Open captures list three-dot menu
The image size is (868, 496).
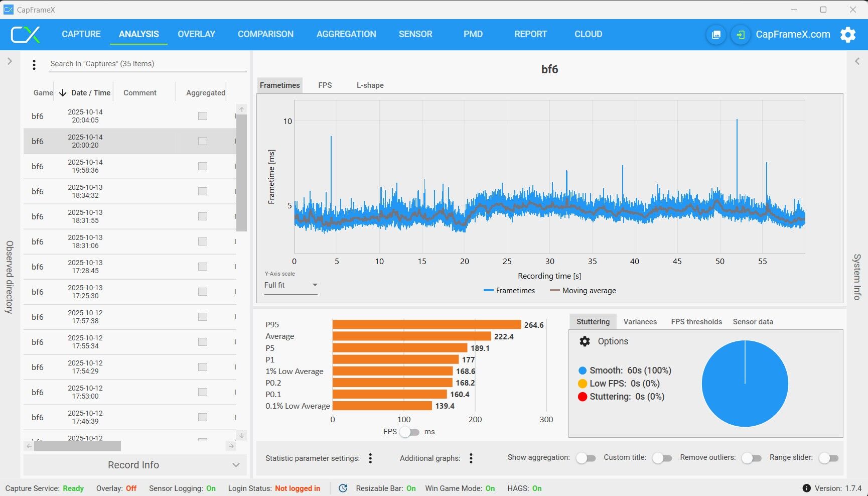coord(34,64)
